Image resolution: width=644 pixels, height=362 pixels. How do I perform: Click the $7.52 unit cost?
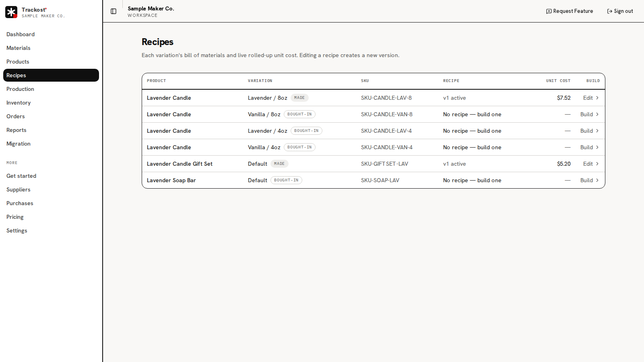[564, 98]
